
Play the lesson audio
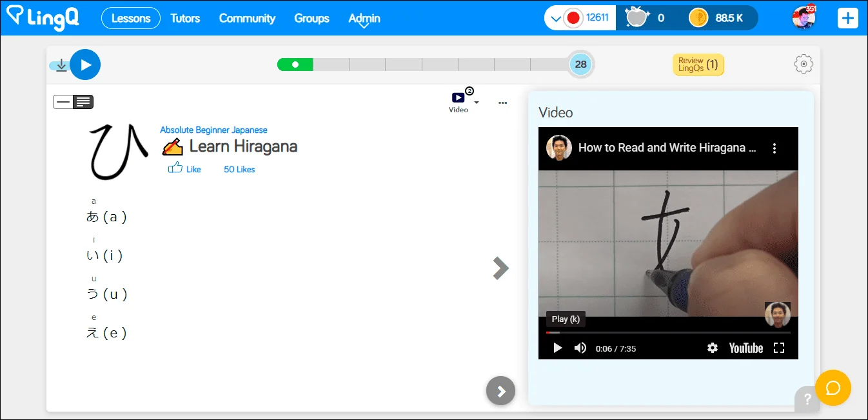coord(85,65)
